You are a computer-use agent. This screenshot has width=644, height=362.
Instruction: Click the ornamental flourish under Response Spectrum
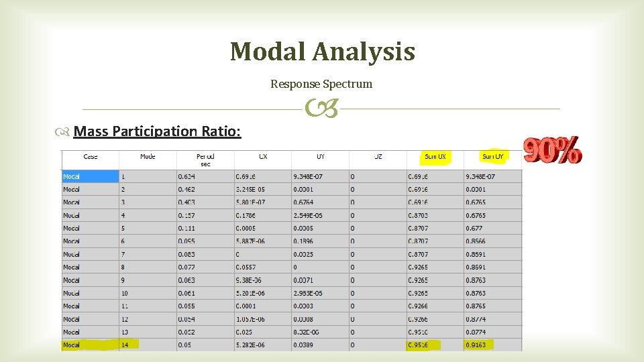[x=321, y=108]
